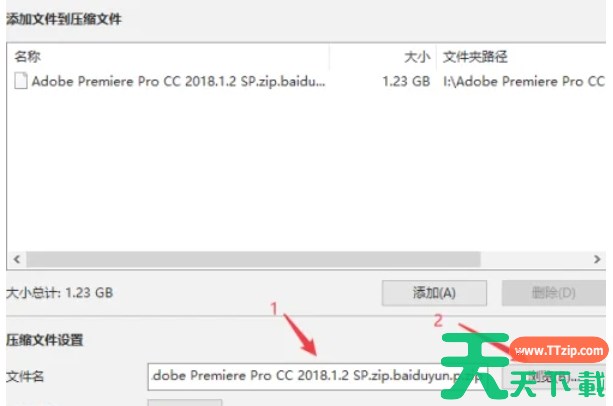Click the left arrow of the horizontal scrollbar

[17, 259]
